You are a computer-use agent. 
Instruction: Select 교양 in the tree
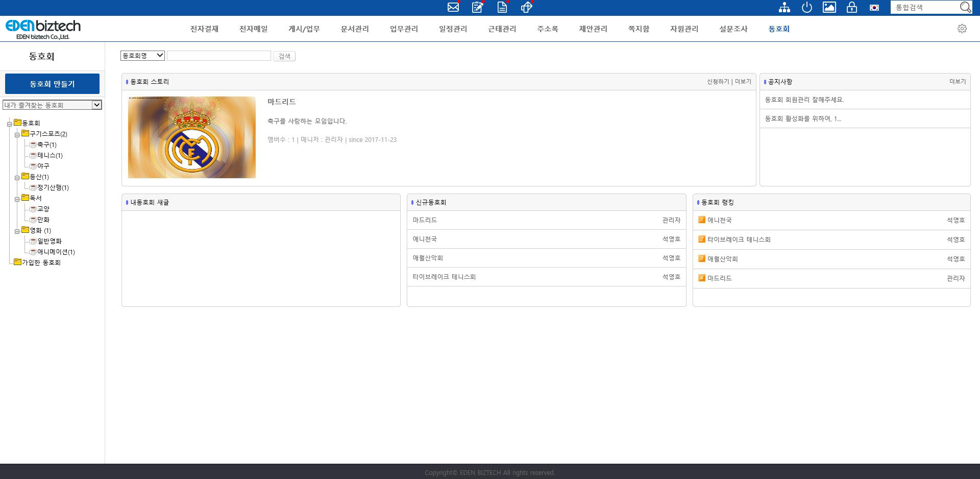[43, 209]
